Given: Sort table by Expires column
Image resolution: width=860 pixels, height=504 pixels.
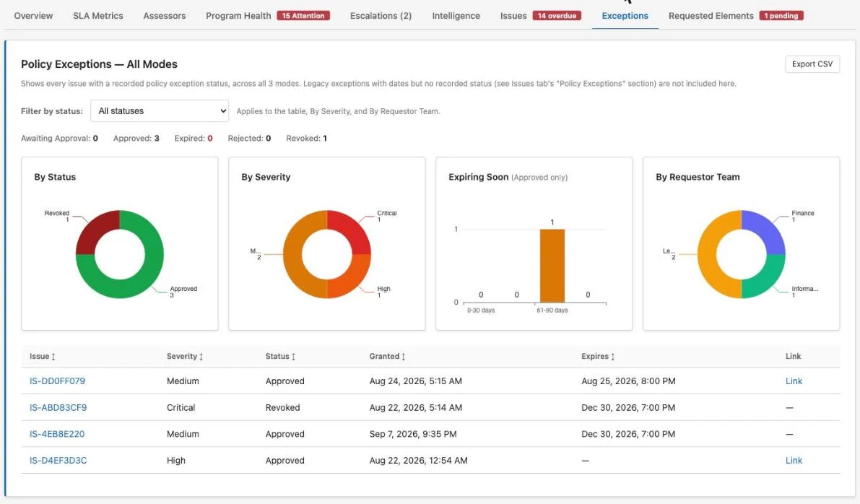Looking at the screenshot, I should click(598, 357).
